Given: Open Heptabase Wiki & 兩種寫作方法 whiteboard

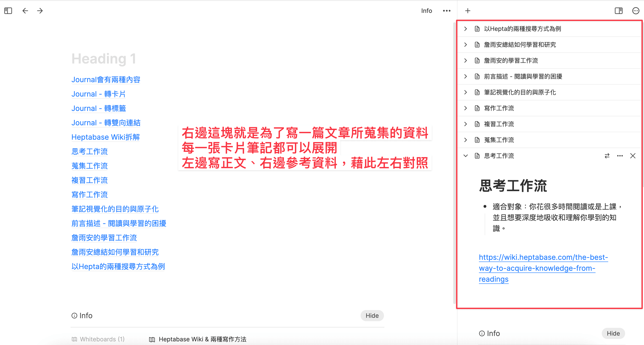Looking at the screenshot, I should point(202,339).
